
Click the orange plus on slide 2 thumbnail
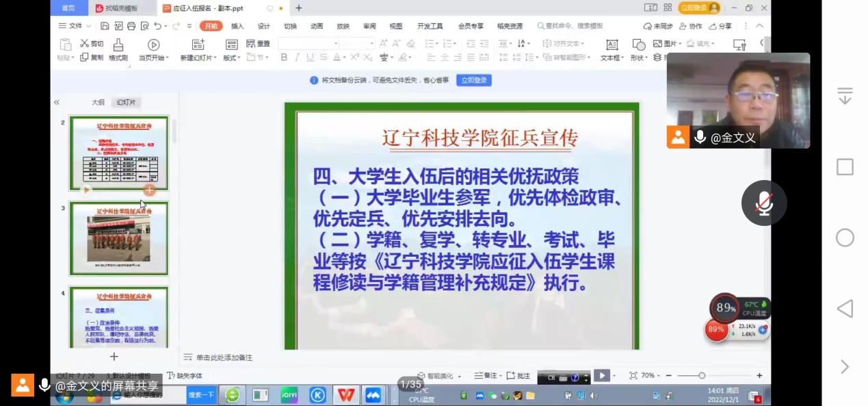[149, 190]
